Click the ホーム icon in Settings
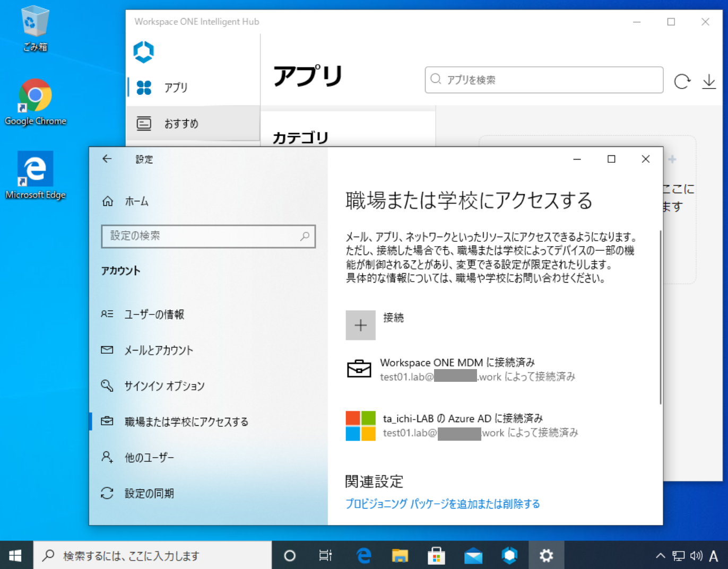This screenshot has height=569, width=728. (x=108, y=201)
